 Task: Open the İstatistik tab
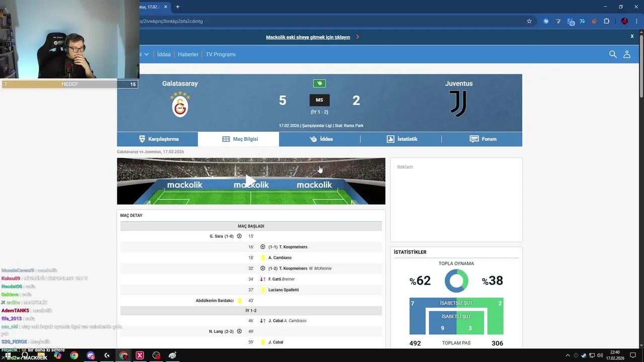pyautogui.click(x=401, y=139)
